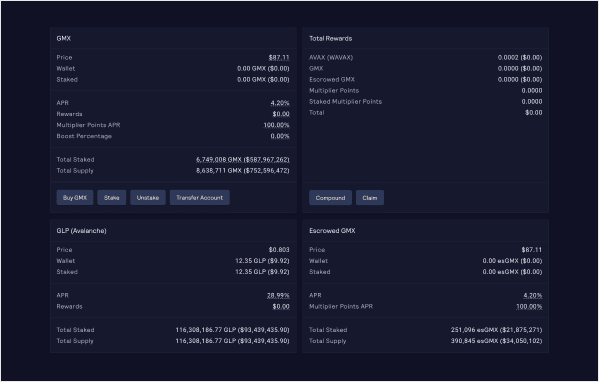
Task: Click the Buy GMX button
Action: [x=75, y=197]
